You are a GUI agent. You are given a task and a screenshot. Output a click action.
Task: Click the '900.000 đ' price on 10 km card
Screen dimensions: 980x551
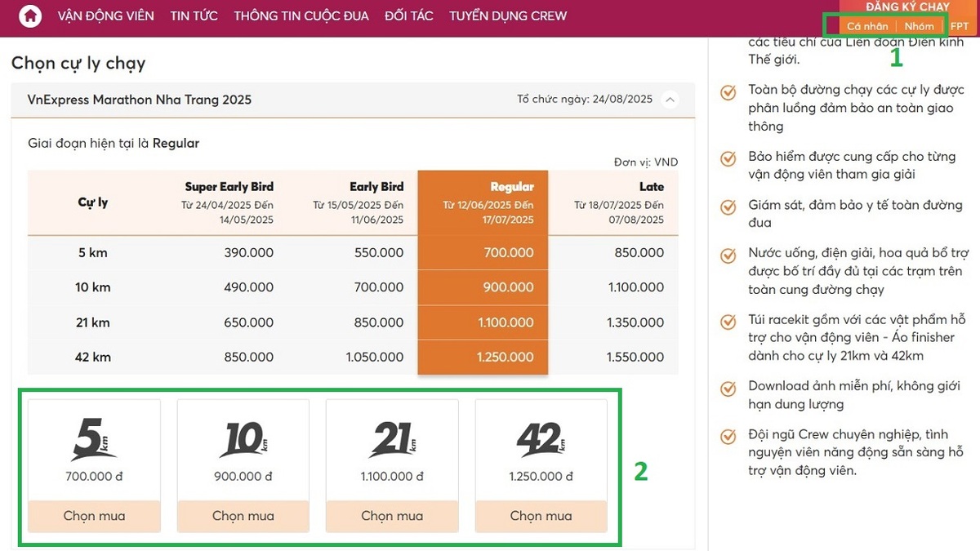[243, 477]
